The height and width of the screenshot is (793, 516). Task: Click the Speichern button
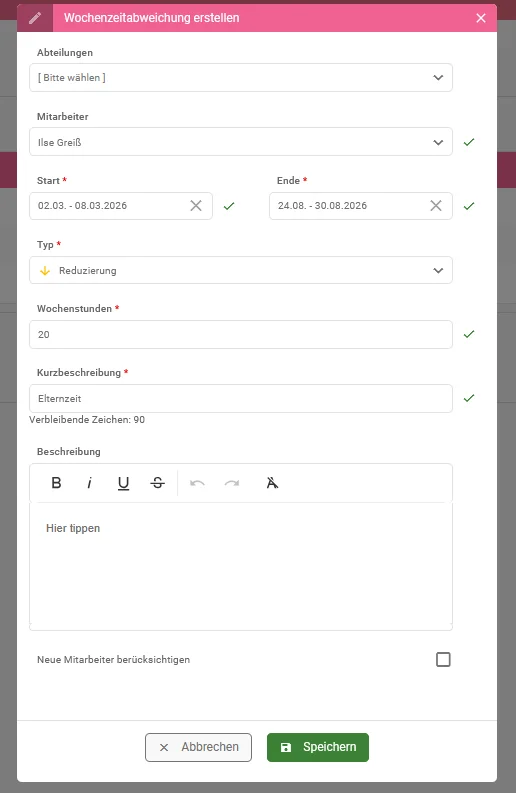click(x=318, y=747)
